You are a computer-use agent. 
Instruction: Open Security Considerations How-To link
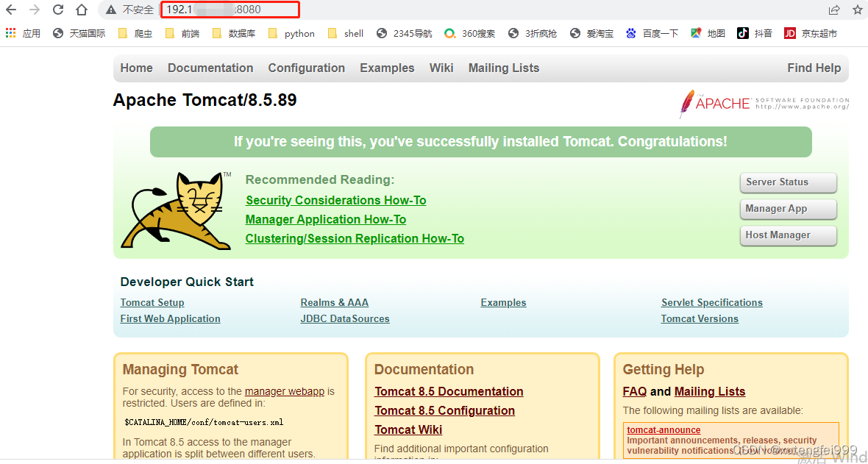pos(335,201)
